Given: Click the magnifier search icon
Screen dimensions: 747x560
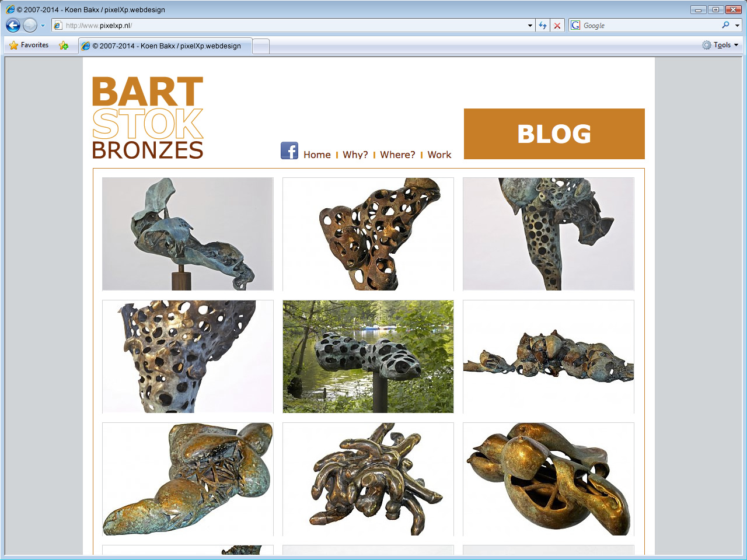Looking at the screenshot, I should pos(725,25).
